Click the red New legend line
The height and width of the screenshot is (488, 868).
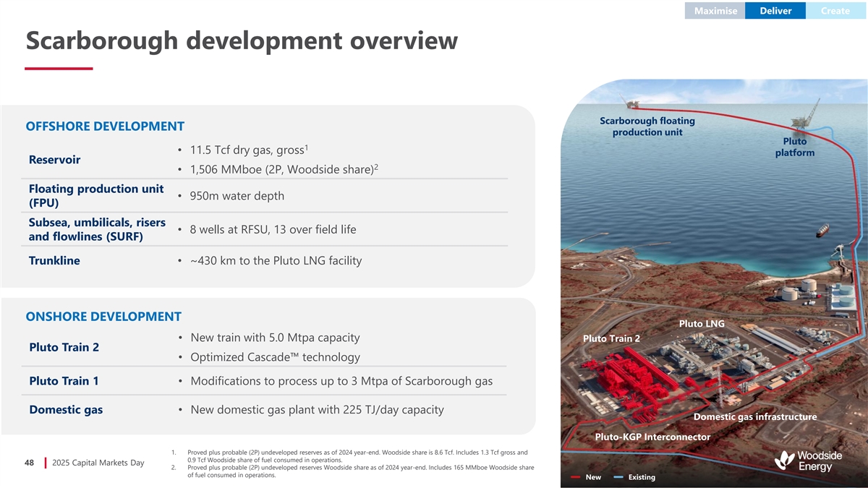[575, 477]
